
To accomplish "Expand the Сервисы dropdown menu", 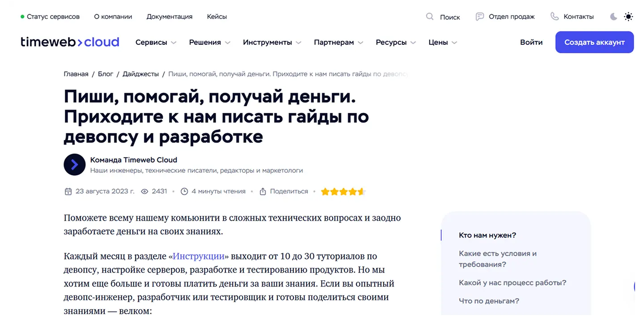I will [x=156, y=43].
